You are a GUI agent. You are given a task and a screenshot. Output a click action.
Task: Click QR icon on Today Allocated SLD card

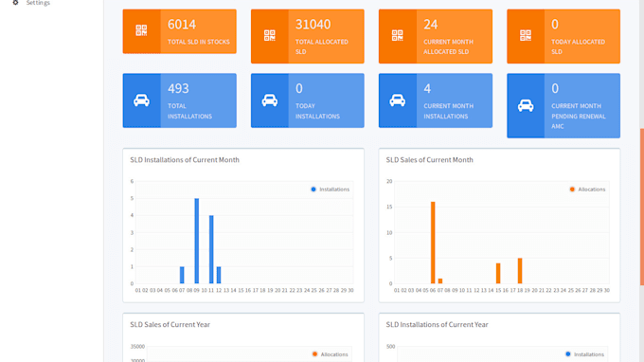pyautogui.click(x=526, y=35)
